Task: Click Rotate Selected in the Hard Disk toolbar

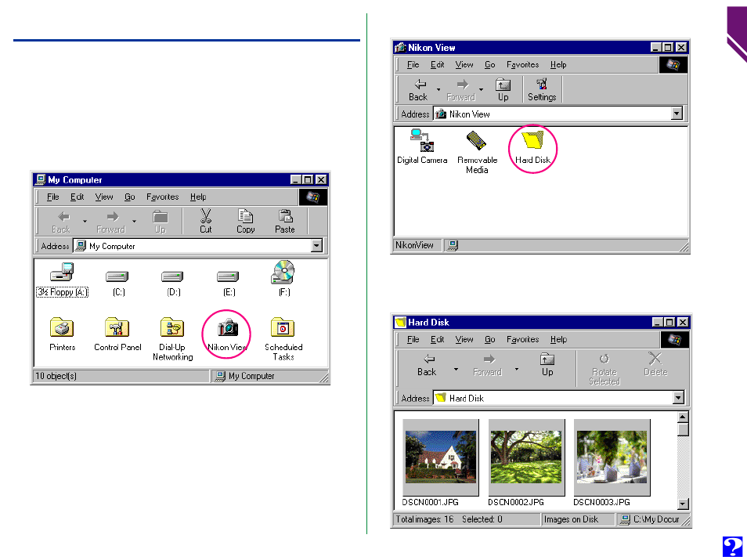Action: [604, 369]
